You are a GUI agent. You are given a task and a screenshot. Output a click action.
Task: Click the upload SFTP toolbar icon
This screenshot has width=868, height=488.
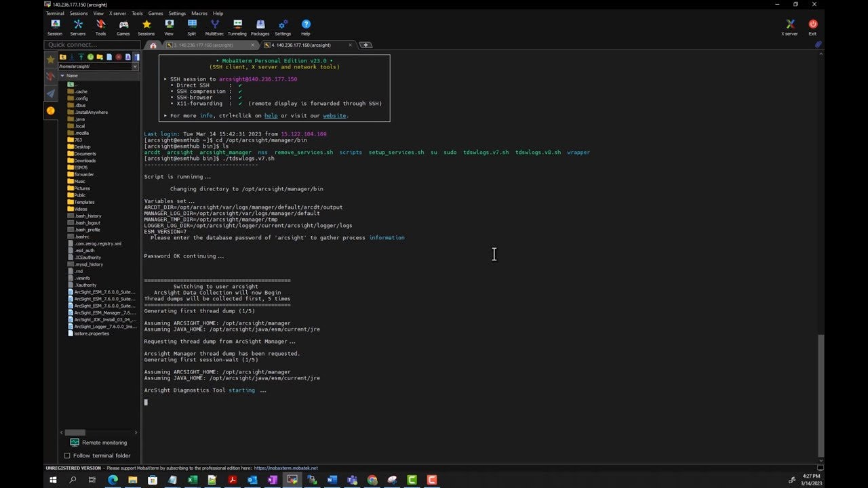[x=81, y=57]
